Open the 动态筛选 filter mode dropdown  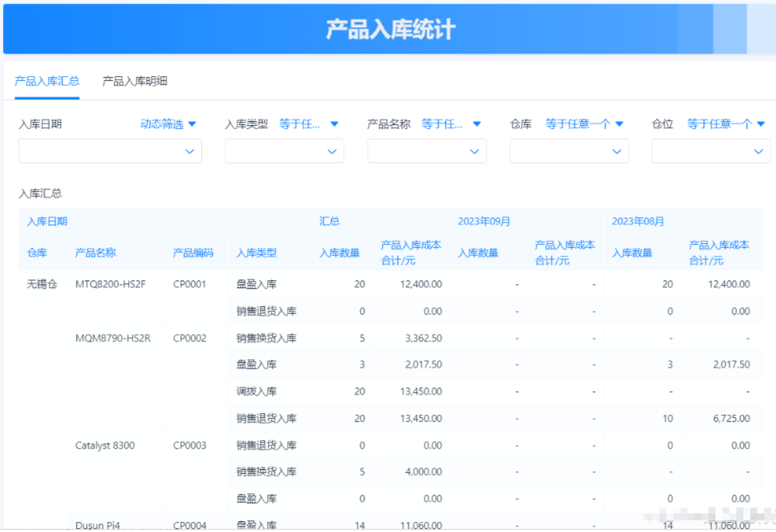click(x=169, y=124)
